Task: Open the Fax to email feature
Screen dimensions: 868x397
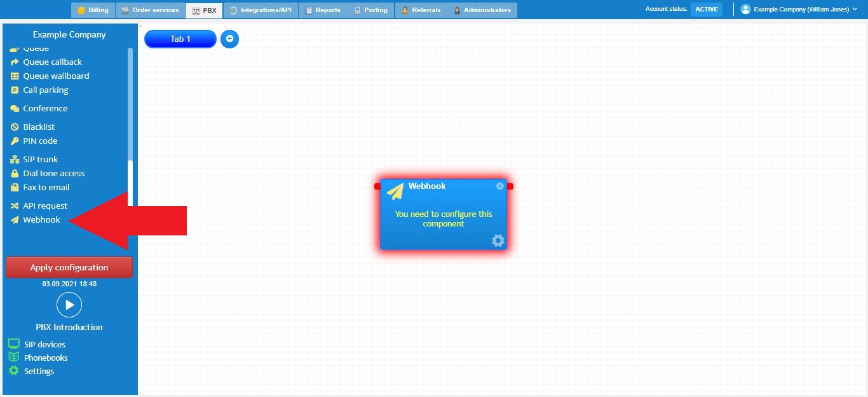Action: 46,187
